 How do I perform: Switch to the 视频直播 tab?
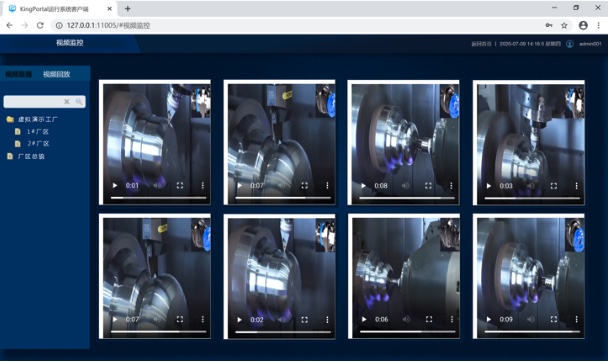(18, 74)
